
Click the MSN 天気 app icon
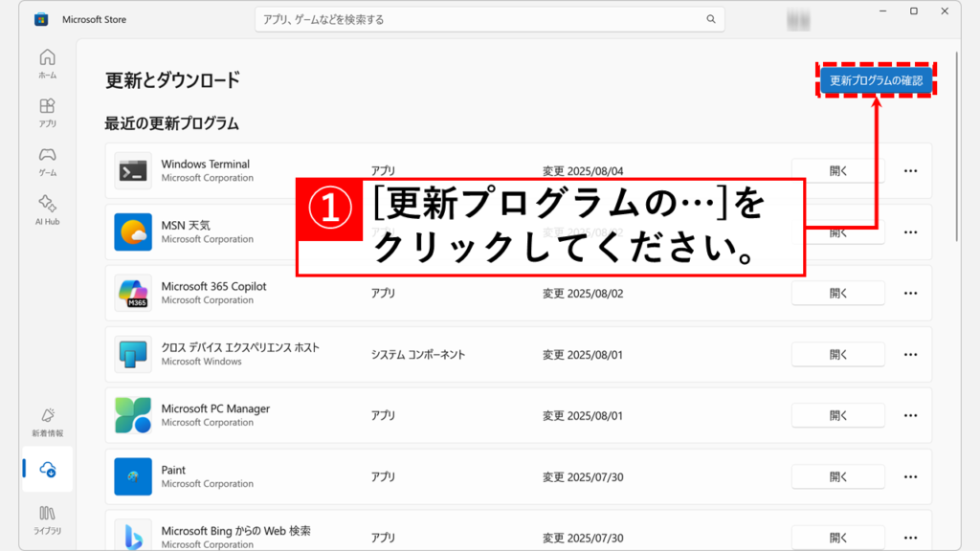click(x=133, y=231)
